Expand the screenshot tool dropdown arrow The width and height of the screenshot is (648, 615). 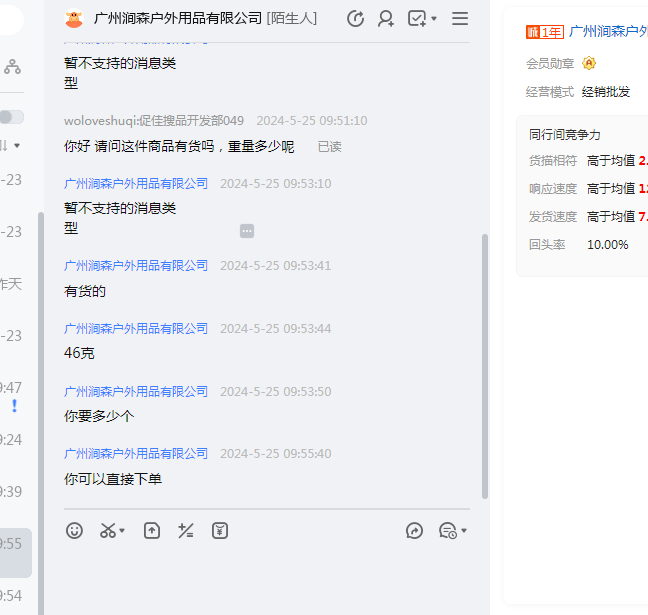pos(122,531)
